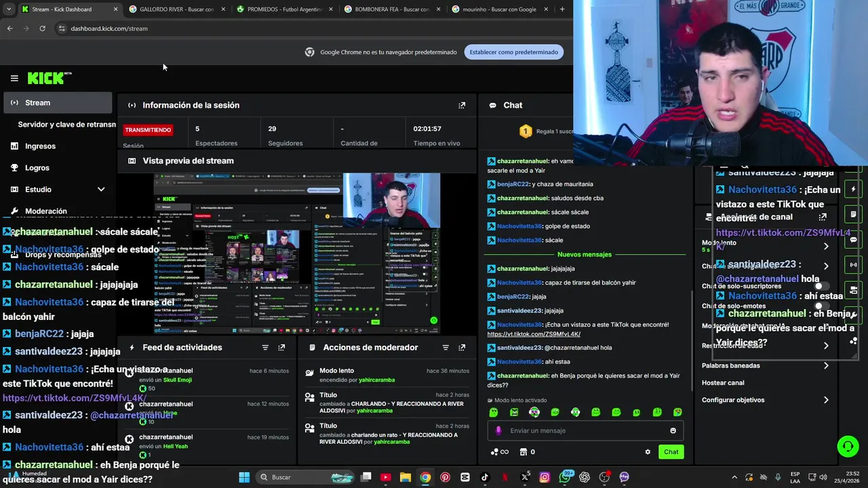Open the channel points infinity icon
Viewport: 868px width, 488px height.
pyautogui.click(x=500, y=452)
